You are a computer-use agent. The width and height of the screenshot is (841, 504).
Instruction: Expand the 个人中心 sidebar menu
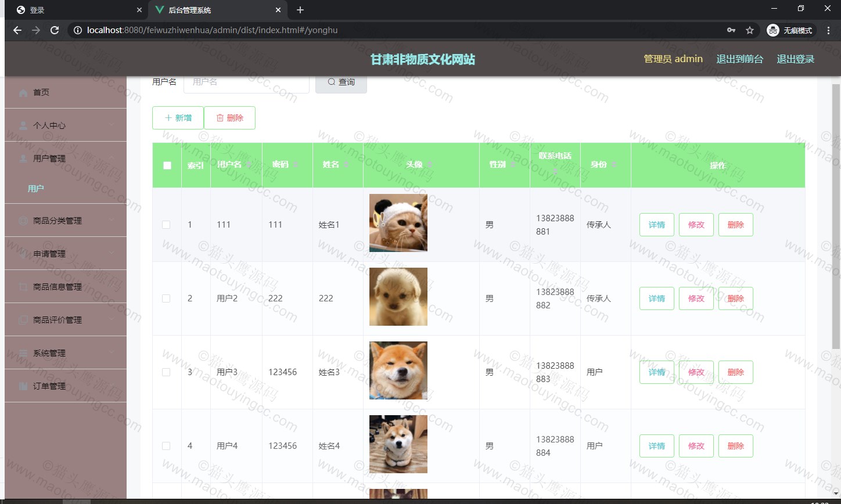point(66,125)
